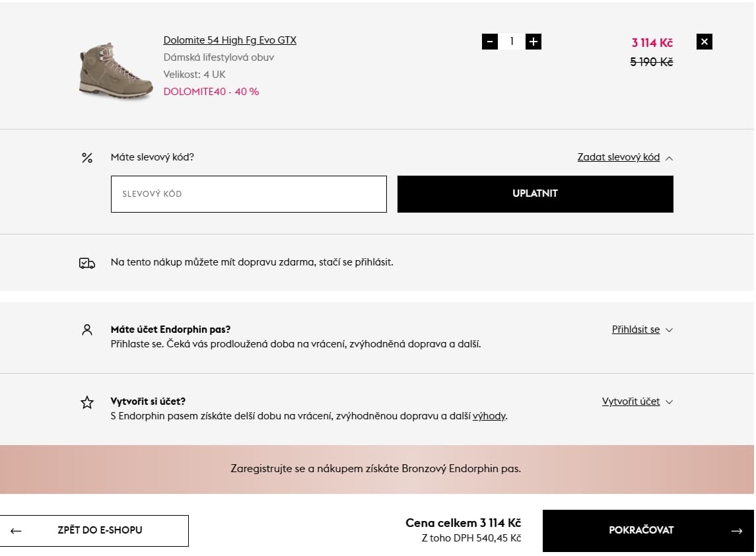
Task: Open the boot product thumbnail
Action: [x=116, y=70]
